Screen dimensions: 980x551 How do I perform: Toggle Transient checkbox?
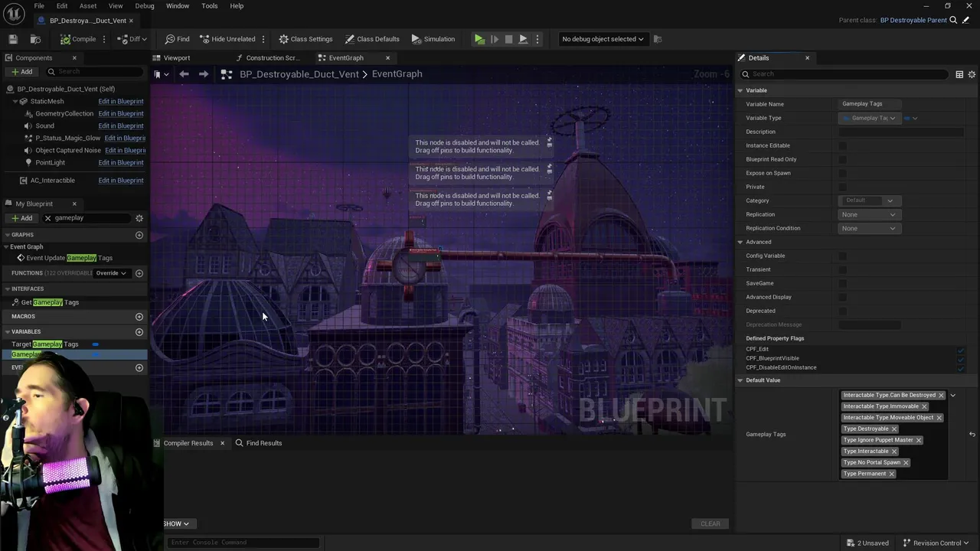(843, 269)
